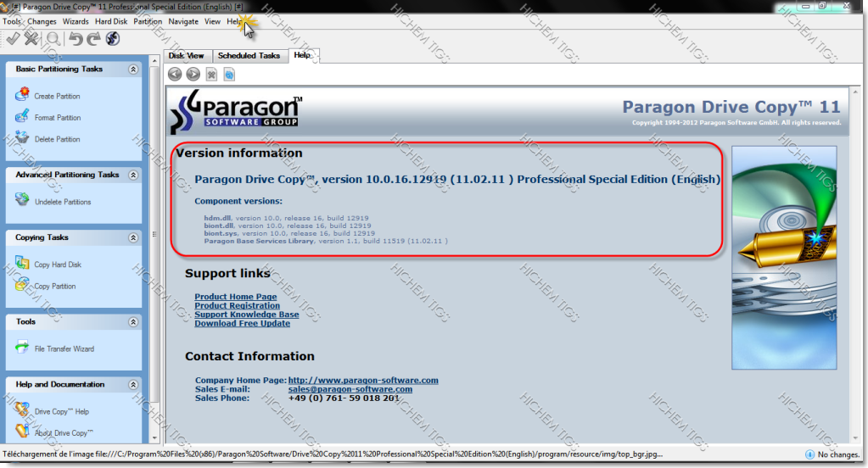Open the Help menu
Viewport: 868px width, 468px height.
pyautogui.click(x=233, y=21)
